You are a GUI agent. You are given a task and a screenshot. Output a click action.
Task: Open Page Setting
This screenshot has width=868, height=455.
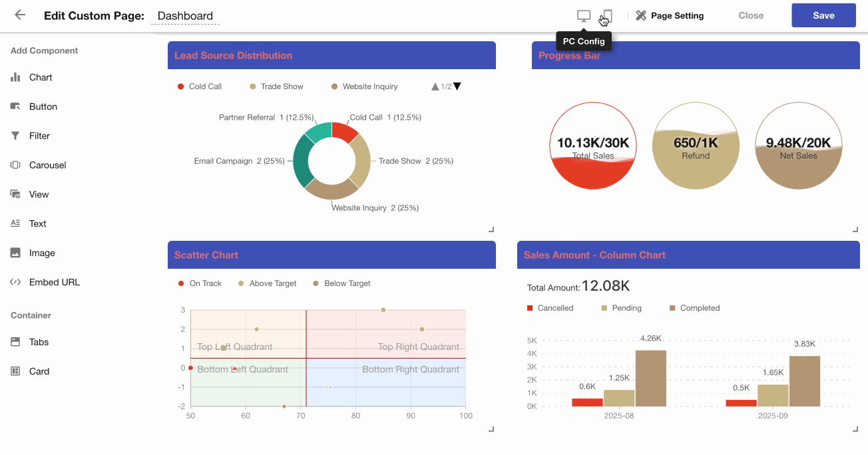670,15
